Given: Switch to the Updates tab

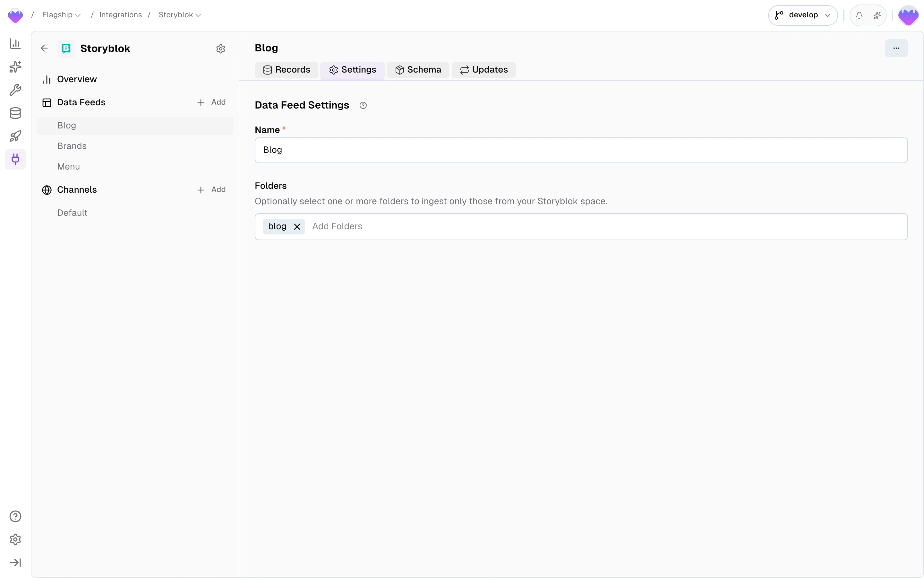Looking at the screenshot, I should [484, 70].
